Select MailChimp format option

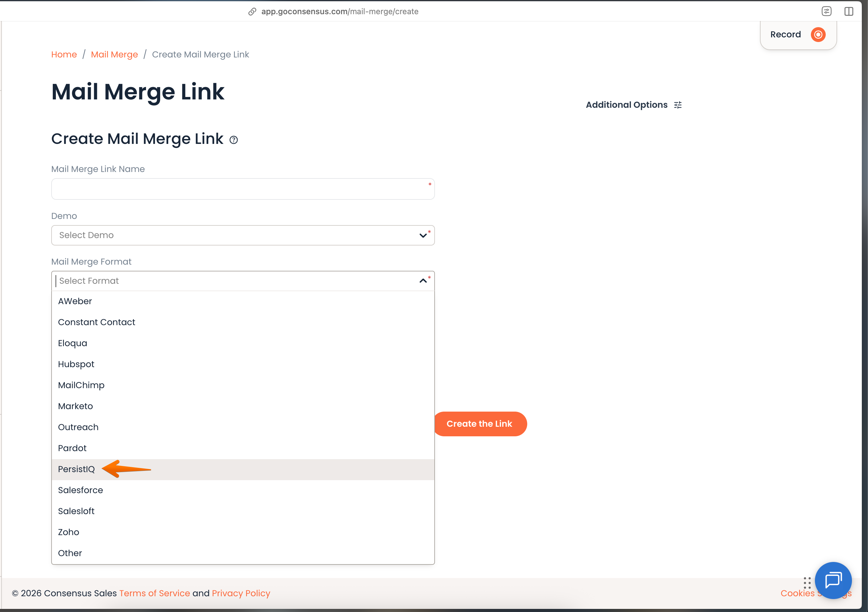point(243,385)
